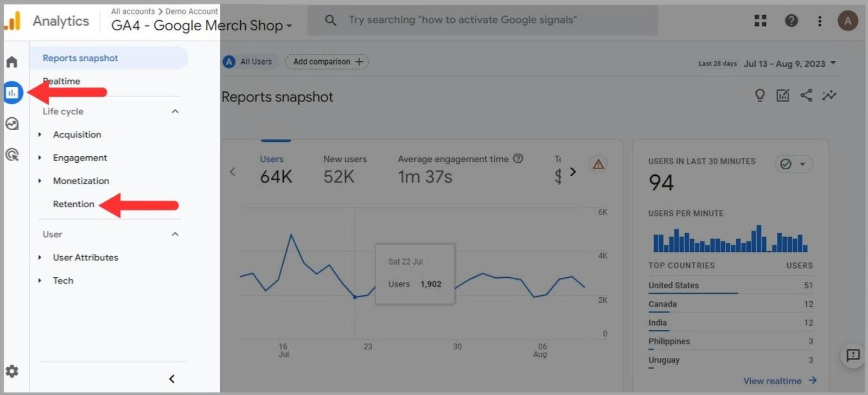Open the Home section icon
Screen dimensions: 868x395
pyautogui.click(x=12, y=61)
